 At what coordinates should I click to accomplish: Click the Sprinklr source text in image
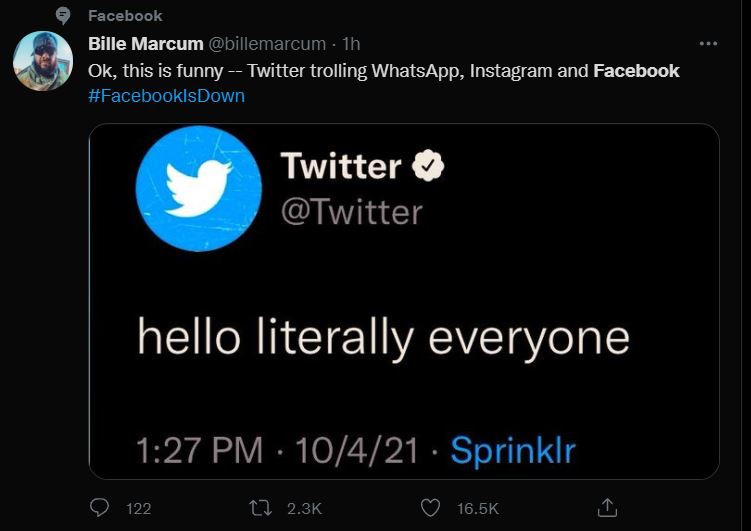click(513, 450)
